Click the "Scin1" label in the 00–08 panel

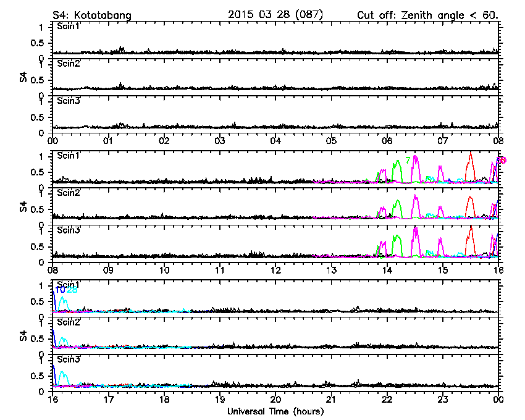pyautogui.click(x=69, y=27)
